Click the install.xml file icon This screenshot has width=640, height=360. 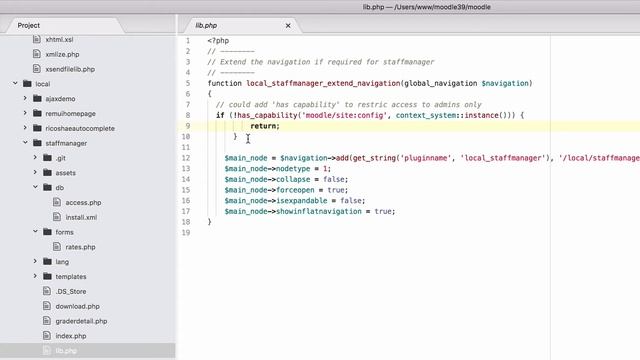pos(57,217)
